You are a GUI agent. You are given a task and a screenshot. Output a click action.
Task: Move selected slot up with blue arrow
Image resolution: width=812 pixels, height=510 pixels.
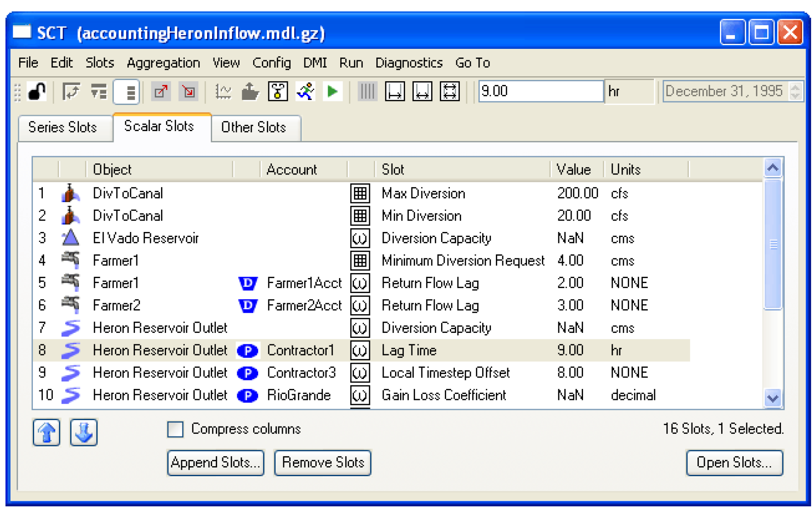point(47,432)
